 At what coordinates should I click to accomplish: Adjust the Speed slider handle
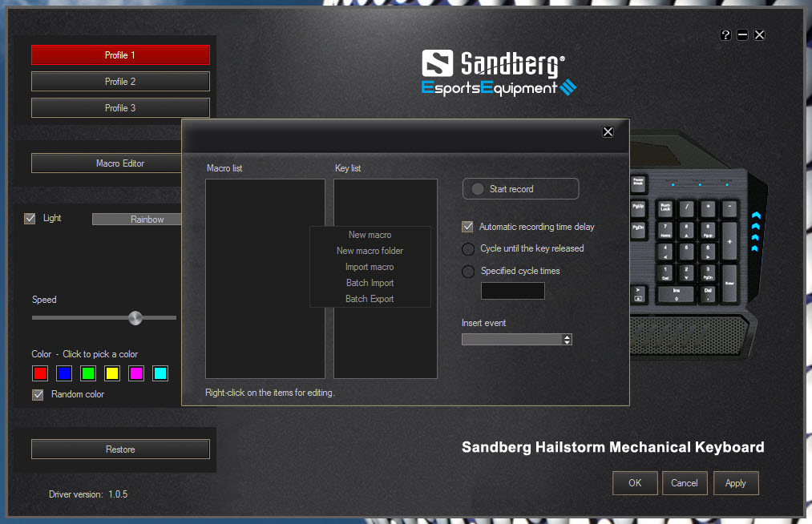(135, 318)
